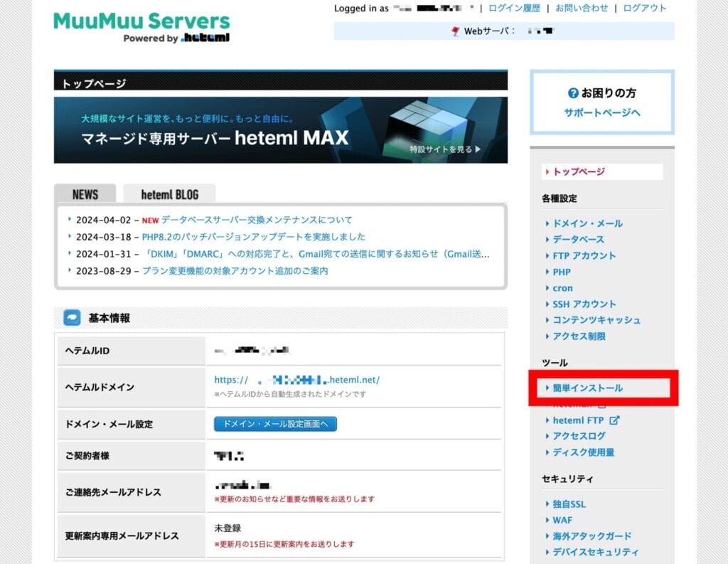
Task: Switch to the heteml BLOG tab
Action: coord(169,194)
